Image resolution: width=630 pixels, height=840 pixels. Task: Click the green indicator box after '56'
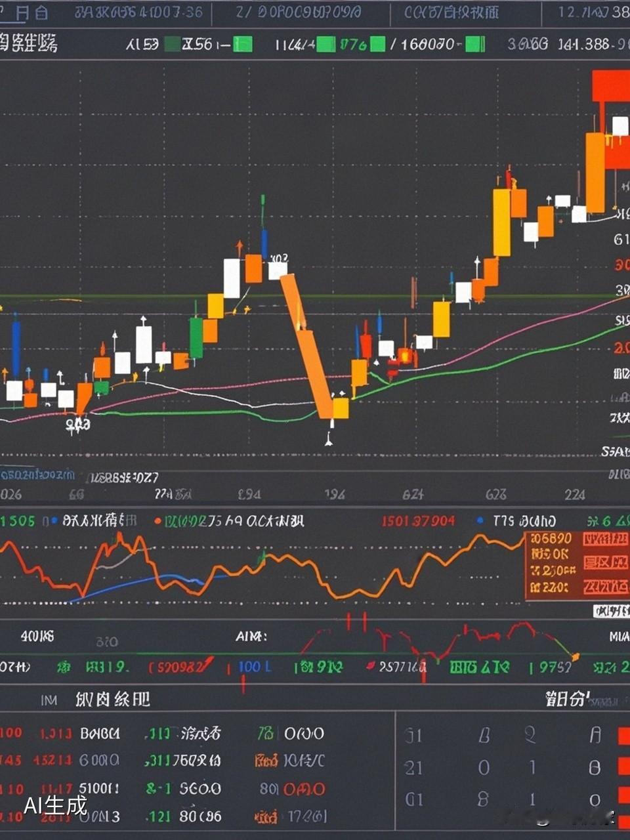pyautogui.click(x=242, y=44)
